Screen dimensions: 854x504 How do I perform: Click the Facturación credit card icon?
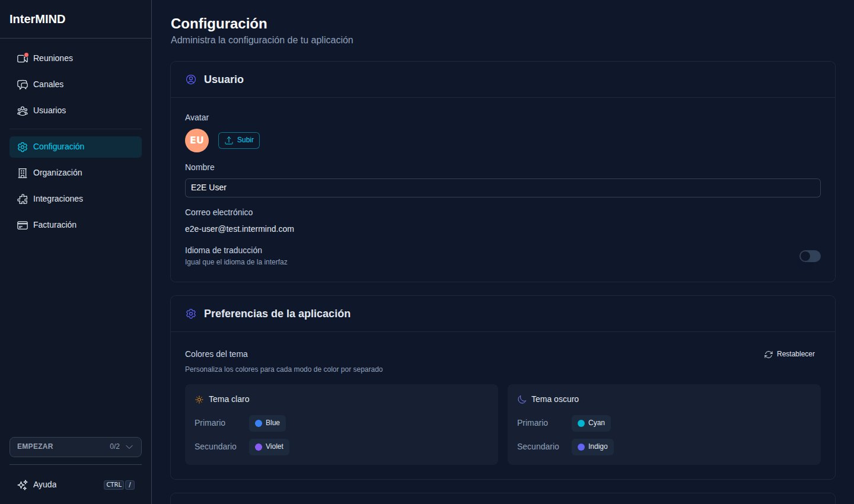tap(23, 225)
